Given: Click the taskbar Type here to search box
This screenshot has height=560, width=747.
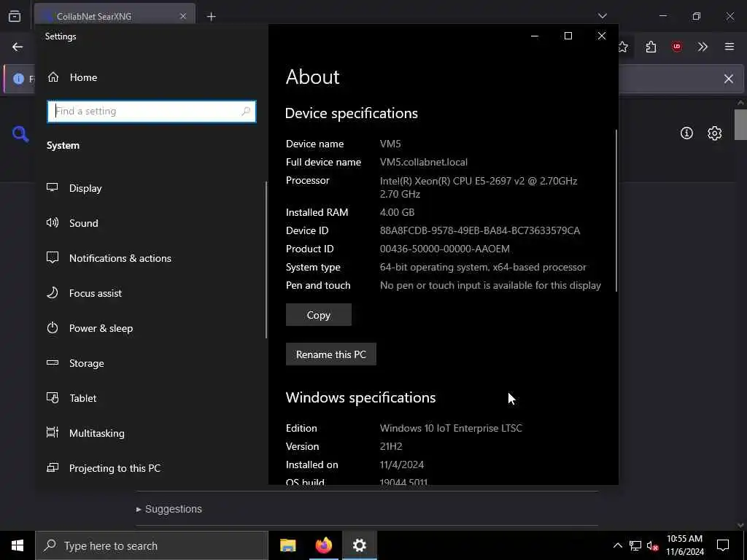Looking at the screenshot, I should 152,545.
